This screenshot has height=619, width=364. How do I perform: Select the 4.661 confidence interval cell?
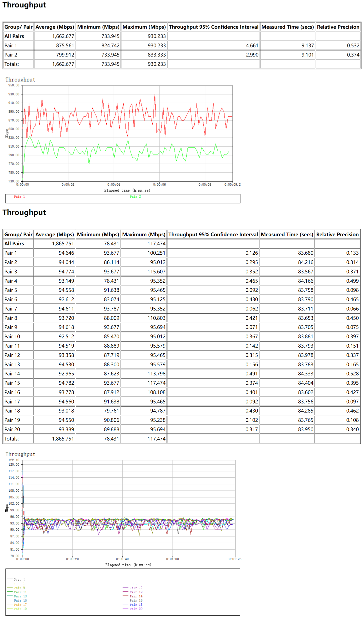[x=252, y=46]
